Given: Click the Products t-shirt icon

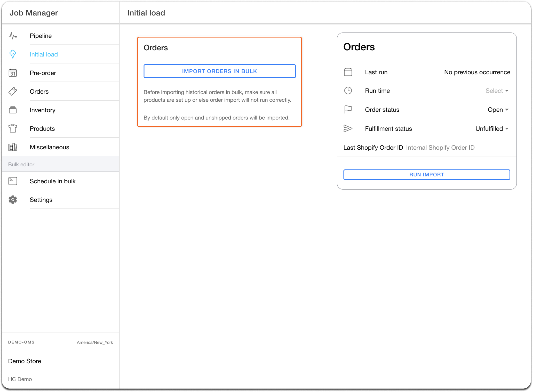Looking at the screenshot, I should pyautogui.click(x=13, y=128).
